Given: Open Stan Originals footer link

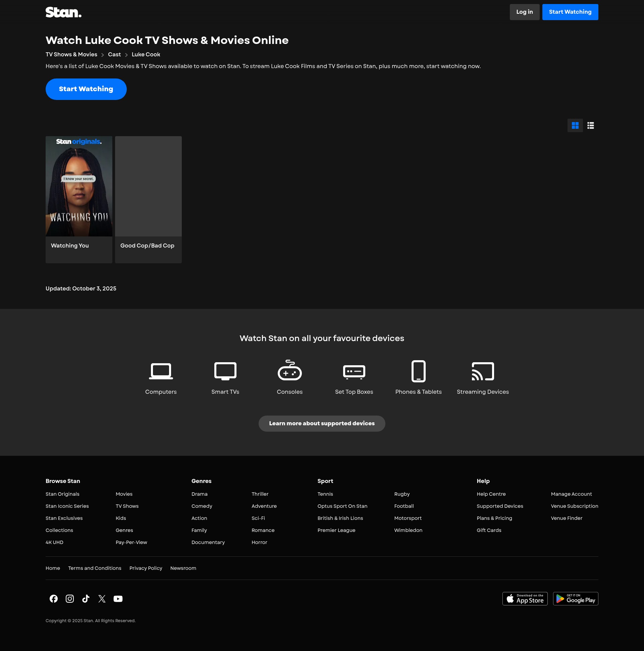Looking at the screenshot, I should click(x=62, y=494).
